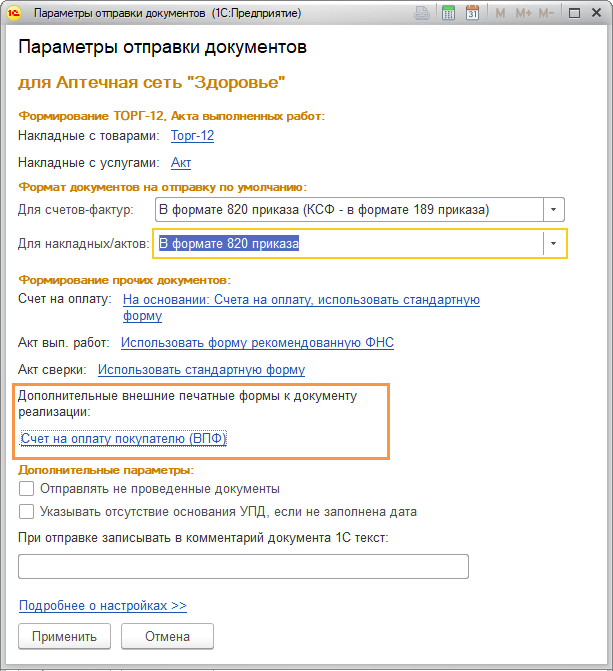This screenshot has width=613, height=671.
Task: Open the Акт link for services
Action: click(181, 163)
